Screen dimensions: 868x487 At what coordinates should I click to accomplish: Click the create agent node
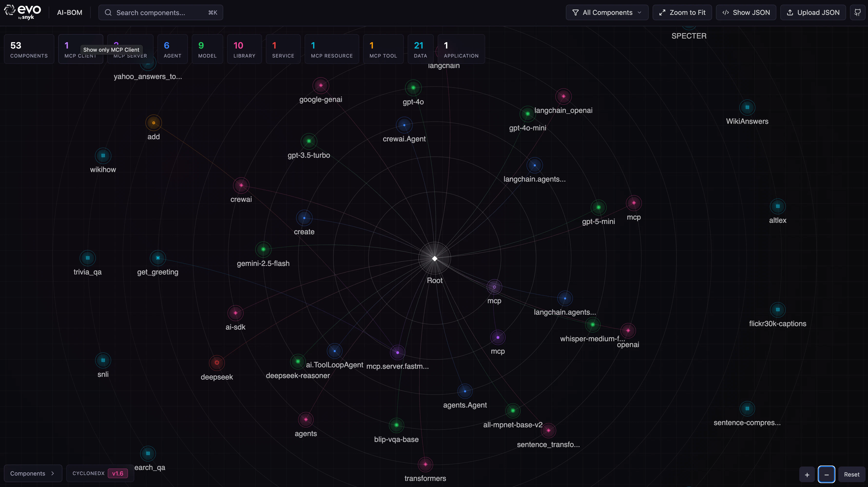pos(304,218)
